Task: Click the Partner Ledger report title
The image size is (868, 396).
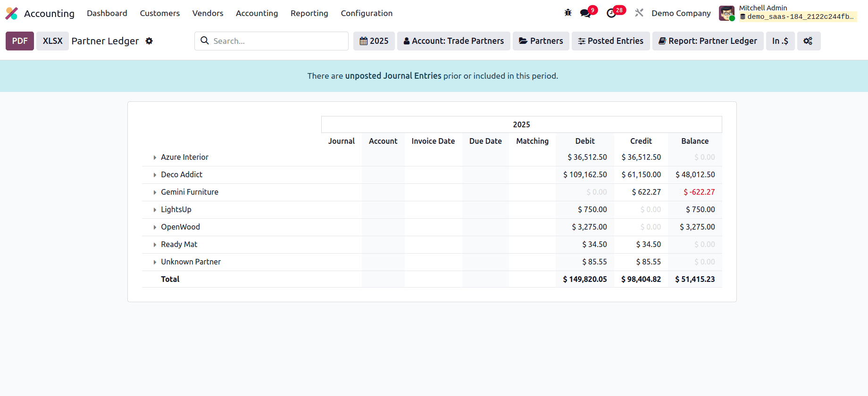Action: [x=105, y=41]
